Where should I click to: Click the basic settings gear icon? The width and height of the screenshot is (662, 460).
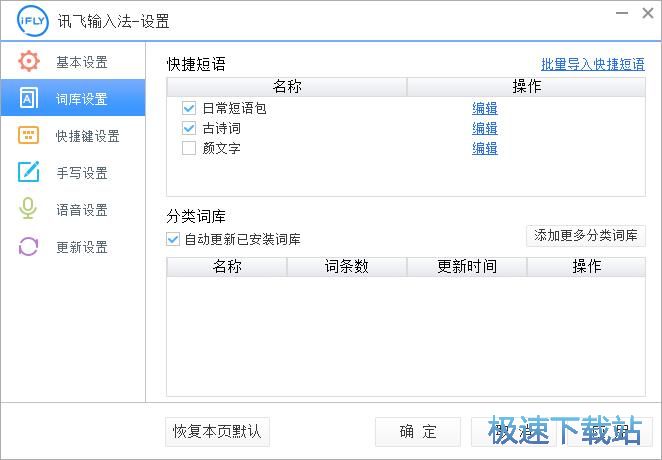(x=28, y=62)
